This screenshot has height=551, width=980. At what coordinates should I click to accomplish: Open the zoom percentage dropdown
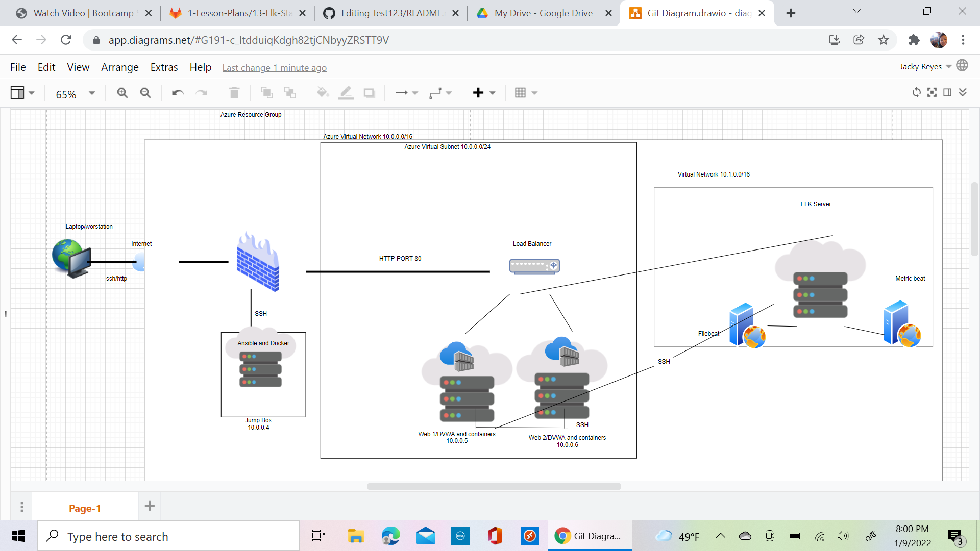[x=92, y=93]
